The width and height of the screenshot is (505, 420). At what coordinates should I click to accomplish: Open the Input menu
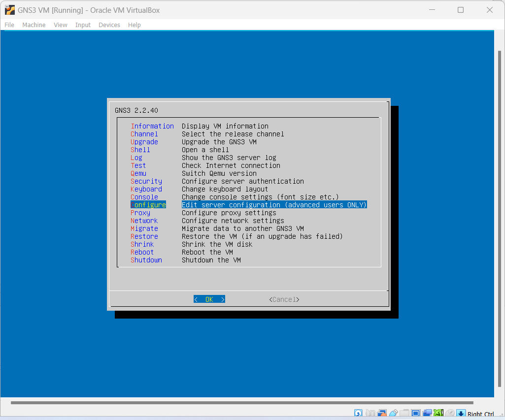coord(83,25)
